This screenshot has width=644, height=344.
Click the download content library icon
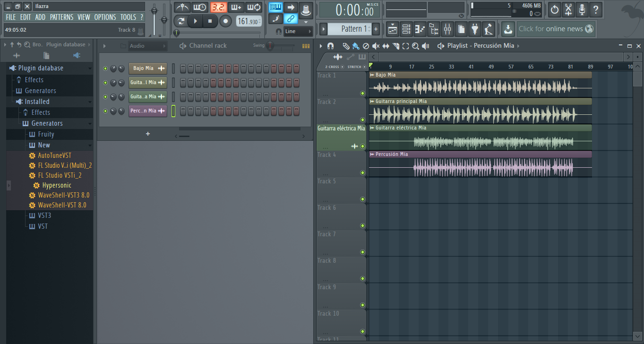(507, 29)
